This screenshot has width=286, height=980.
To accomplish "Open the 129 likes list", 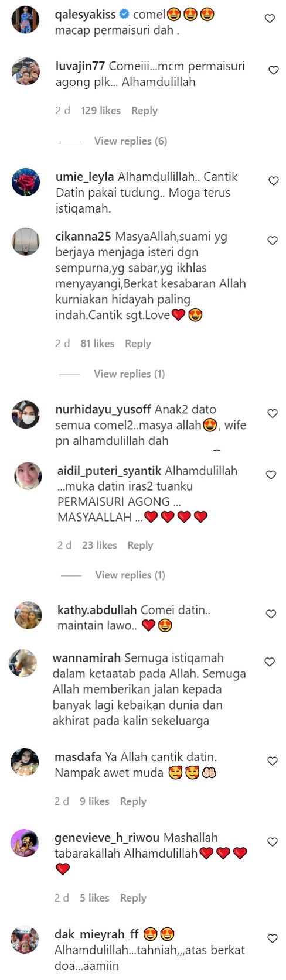I will [101, 111].
